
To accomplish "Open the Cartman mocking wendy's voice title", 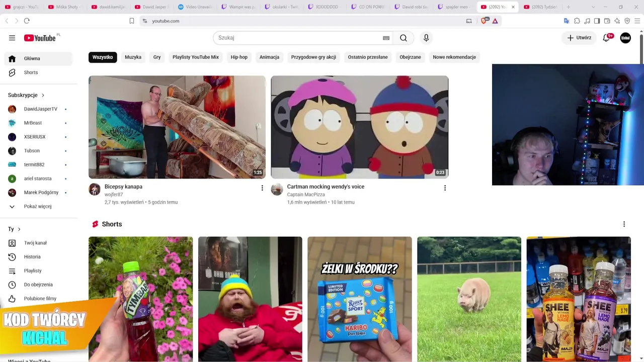I will coord(326,187).
